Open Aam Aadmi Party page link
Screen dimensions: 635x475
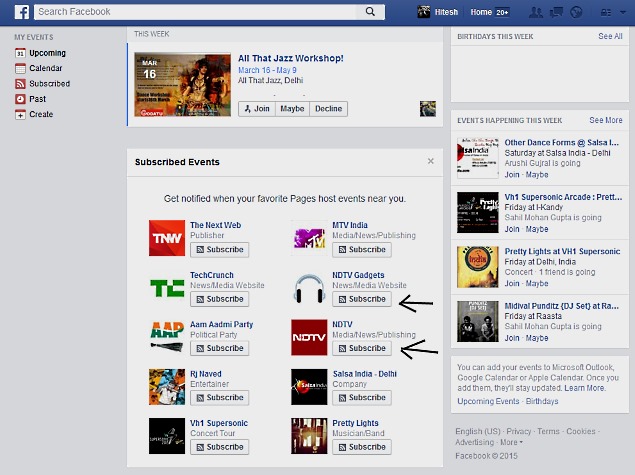point(222,324)
